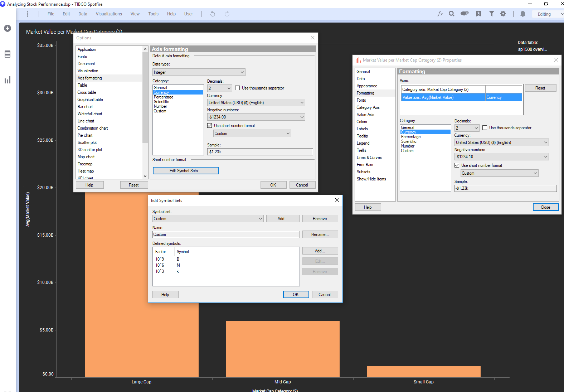Screen dimensions: 564x392
Task: Open the bar chart visualization types icon
Action: [x=8, y=80]
